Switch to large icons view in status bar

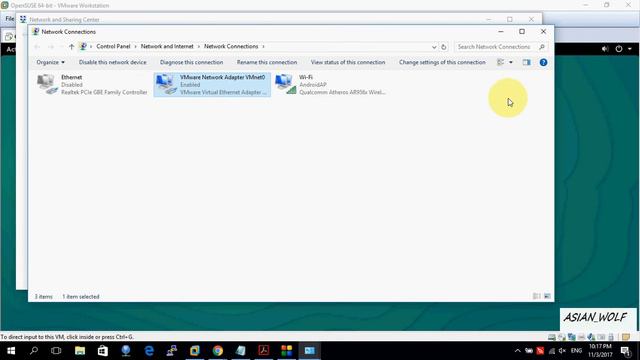[x=547, y=296]
